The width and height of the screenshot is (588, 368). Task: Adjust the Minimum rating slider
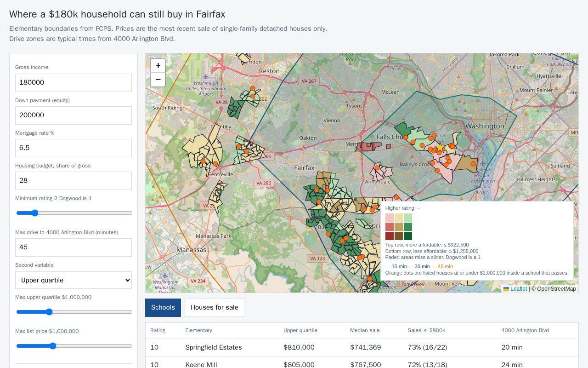[x=73, y=213]
